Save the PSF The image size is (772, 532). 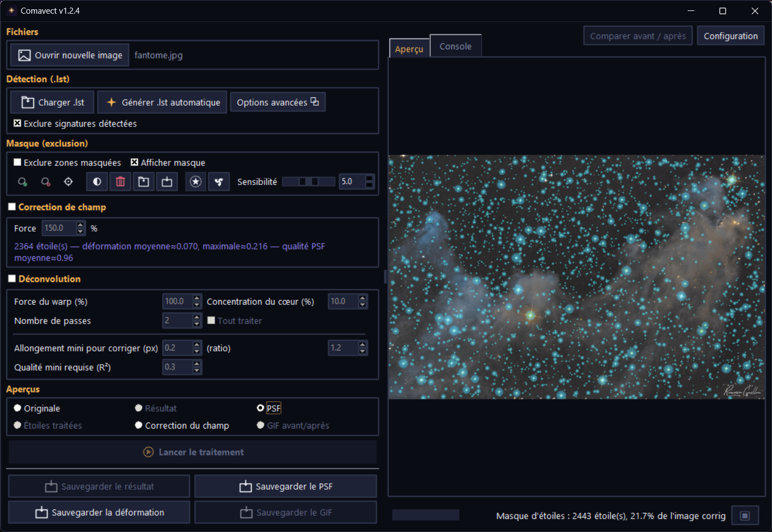(285, 487)
